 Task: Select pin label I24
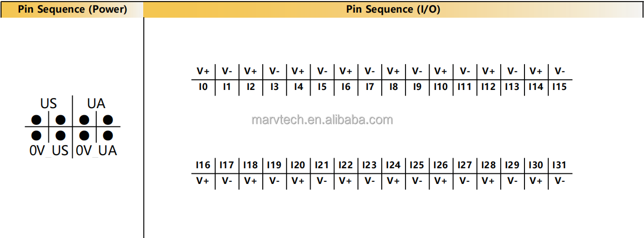[x=393, y=165]
